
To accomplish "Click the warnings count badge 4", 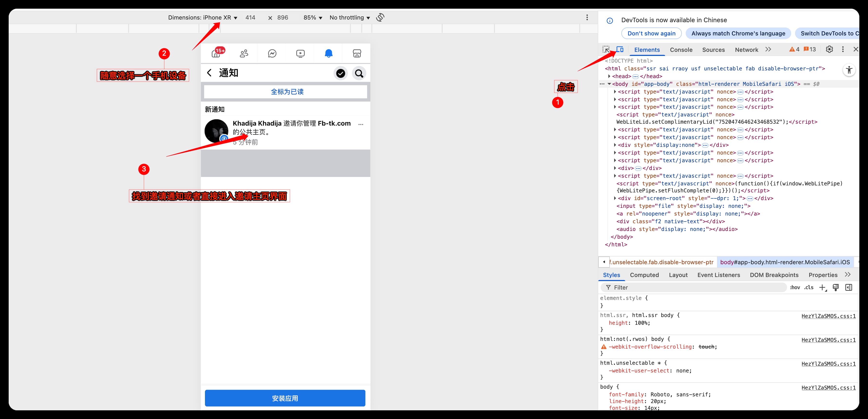I will [794, 49].
